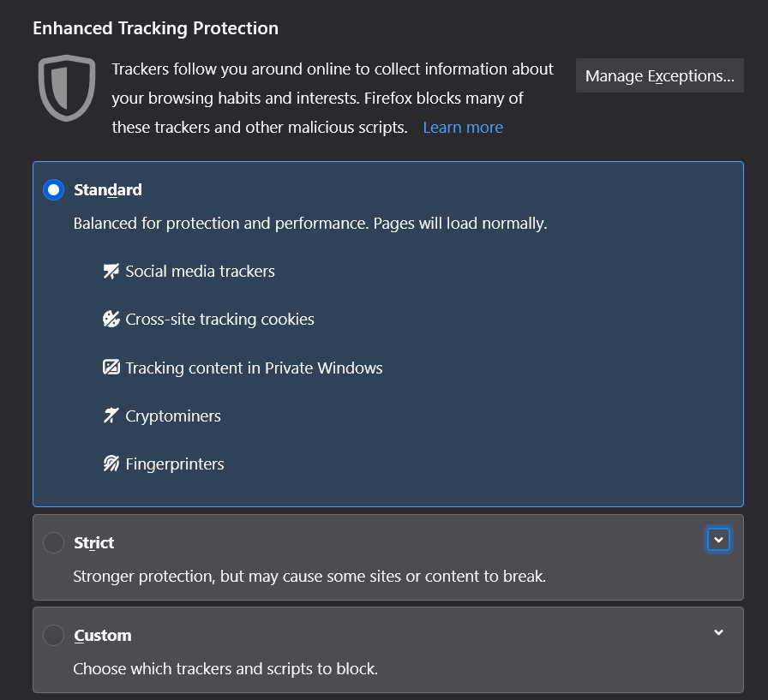Click the Social media trackers icon
The image size is (768, 700).
[111, 272]
